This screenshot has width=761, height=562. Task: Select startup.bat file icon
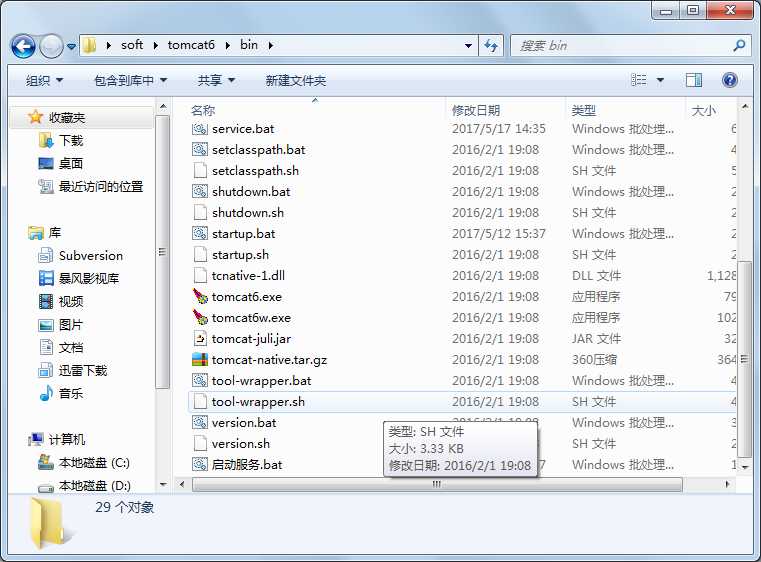point(199,233)
